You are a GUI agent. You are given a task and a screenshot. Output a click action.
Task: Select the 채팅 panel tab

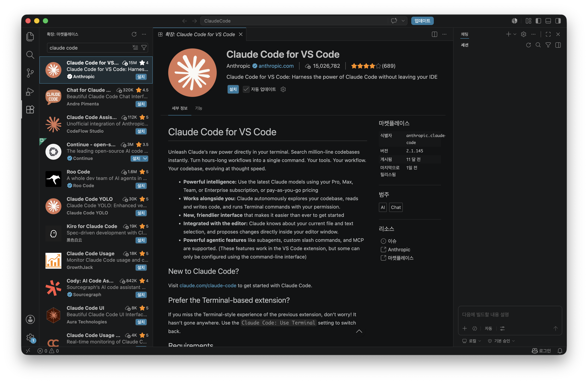pos(465,34)
